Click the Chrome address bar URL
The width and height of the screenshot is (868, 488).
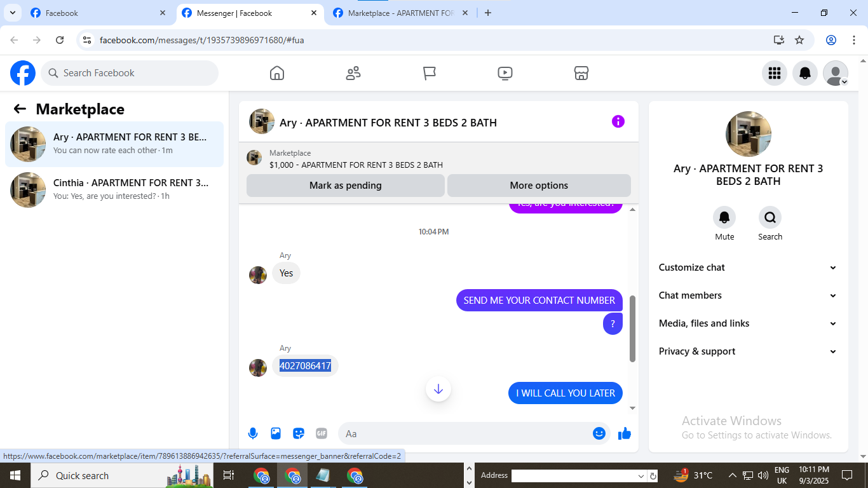pyautogui.click(x=201, y=40)
